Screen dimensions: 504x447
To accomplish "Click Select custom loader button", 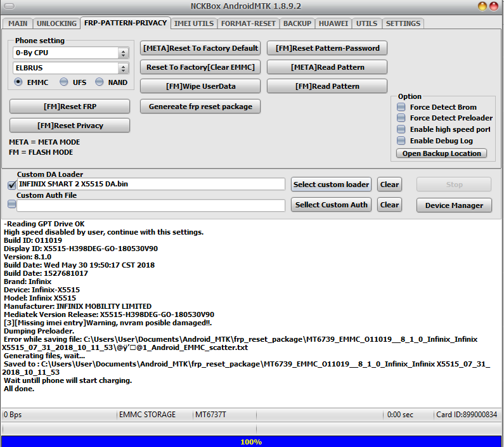I will (331, 185).
